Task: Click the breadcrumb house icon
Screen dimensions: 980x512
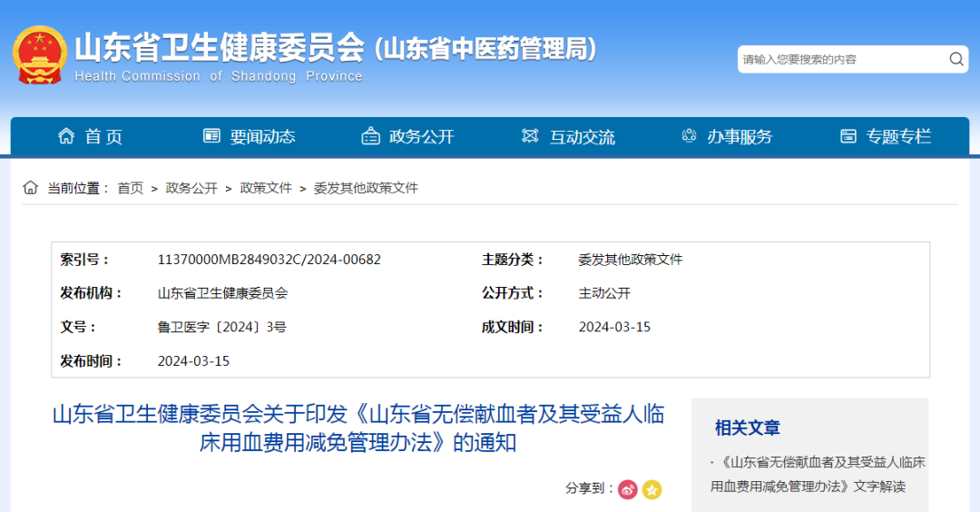Action: (30, 188)
